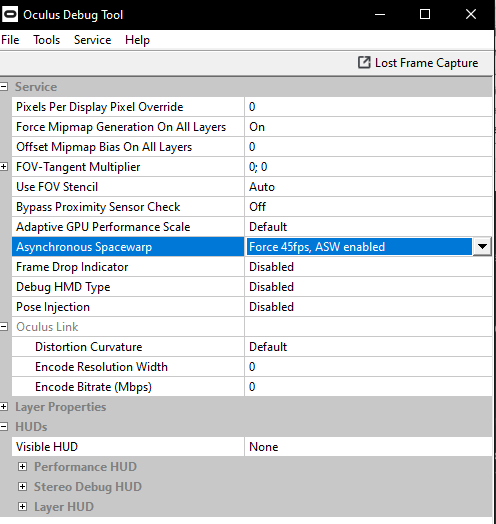Image resolution: width=496 pixels, height=524 pixels.
Task: Collapse the Service section
Action: (x=4, y=87)
